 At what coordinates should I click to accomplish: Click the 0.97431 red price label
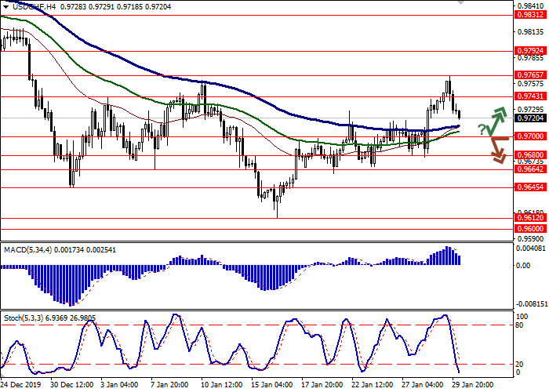pyautogui.click(x=528, y=96)
